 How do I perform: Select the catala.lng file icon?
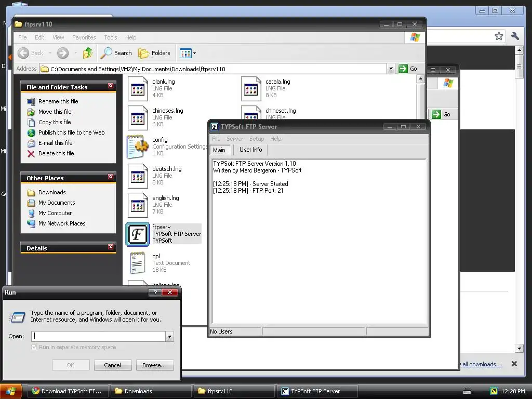click(251, 89)
